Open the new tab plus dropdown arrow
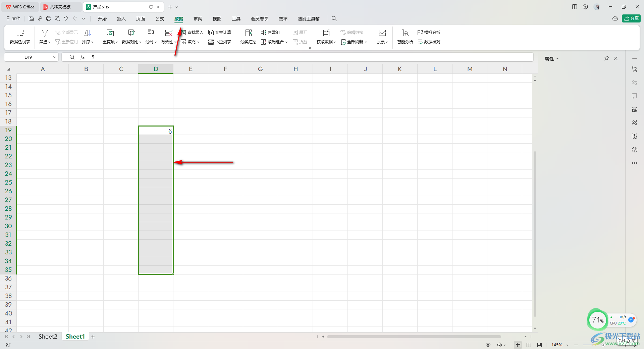Viewport: 644px width, 349px height. tap(177, 7)
